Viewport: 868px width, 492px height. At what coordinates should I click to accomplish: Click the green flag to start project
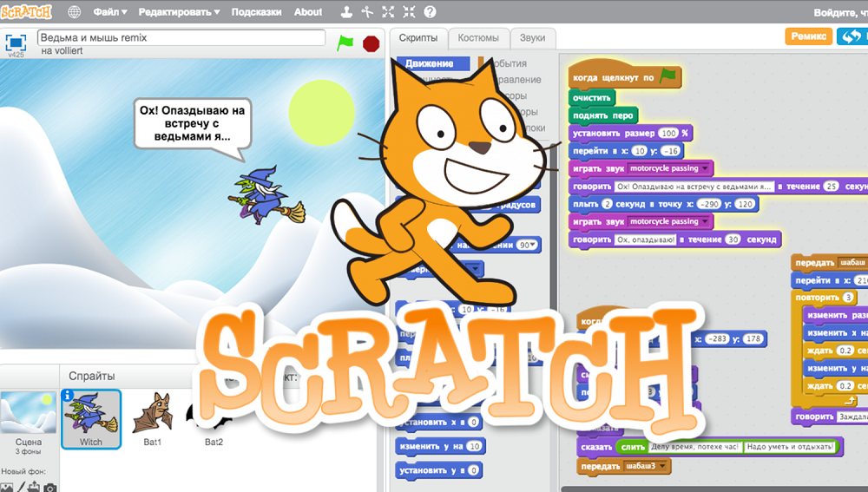[345, 43]
